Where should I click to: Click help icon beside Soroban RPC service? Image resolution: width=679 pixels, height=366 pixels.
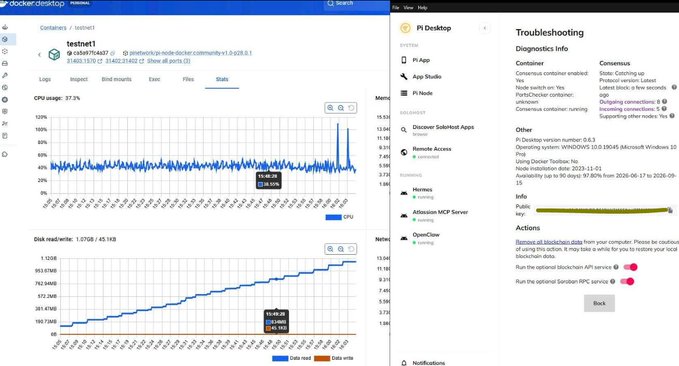coord(612,282)
